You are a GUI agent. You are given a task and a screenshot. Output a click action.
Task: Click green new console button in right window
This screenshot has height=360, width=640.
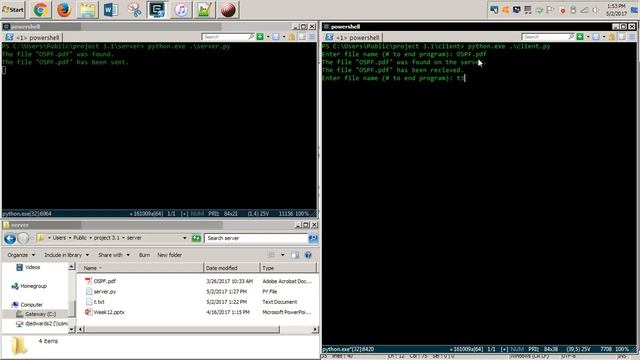580,37
